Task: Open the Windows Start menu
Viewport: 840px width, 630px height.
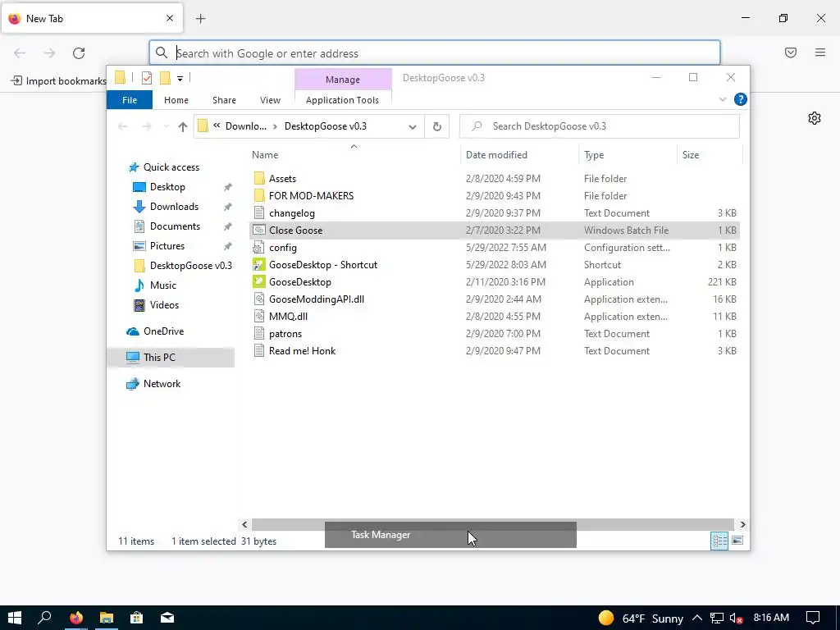Action: [15, 618]
